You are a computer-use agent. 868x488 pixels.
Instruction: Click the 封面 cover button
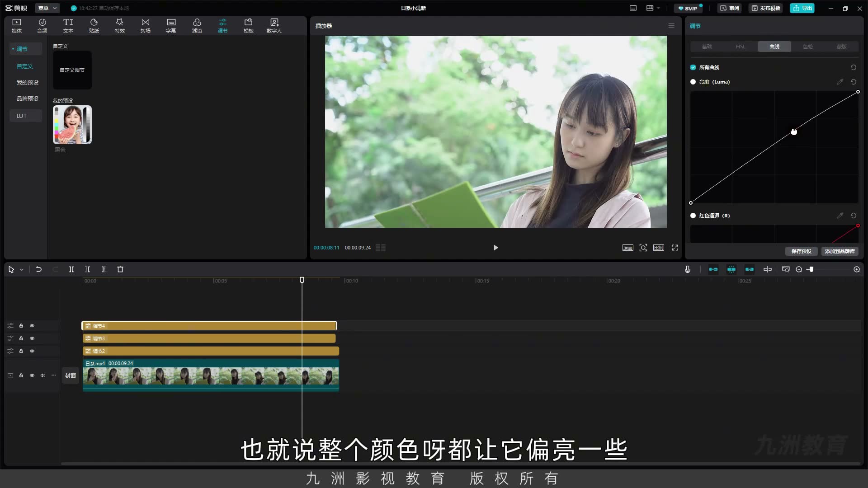tap(71, 375)
